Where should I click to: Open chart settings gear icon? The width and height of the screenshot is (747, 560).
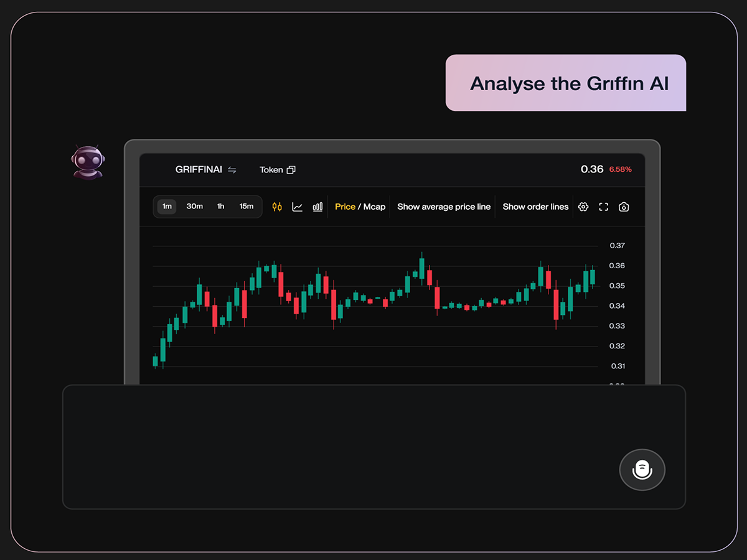coord(583,207)
